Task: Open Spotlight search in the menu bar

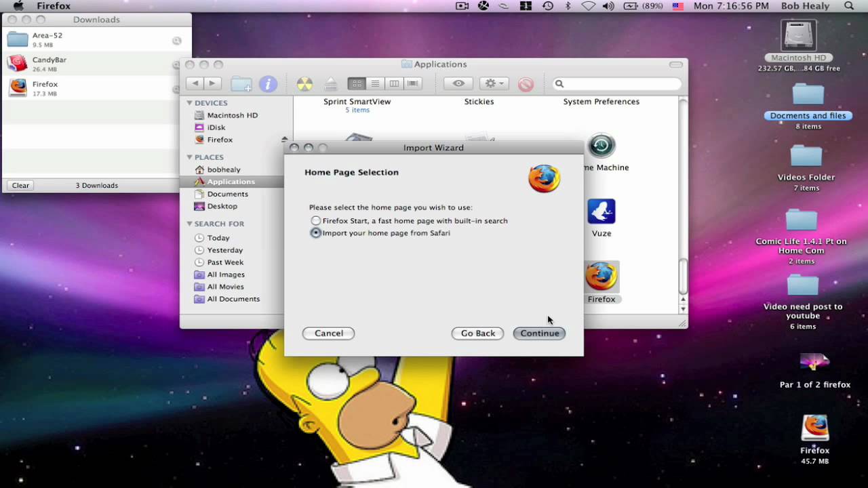Action: point(849,6)
